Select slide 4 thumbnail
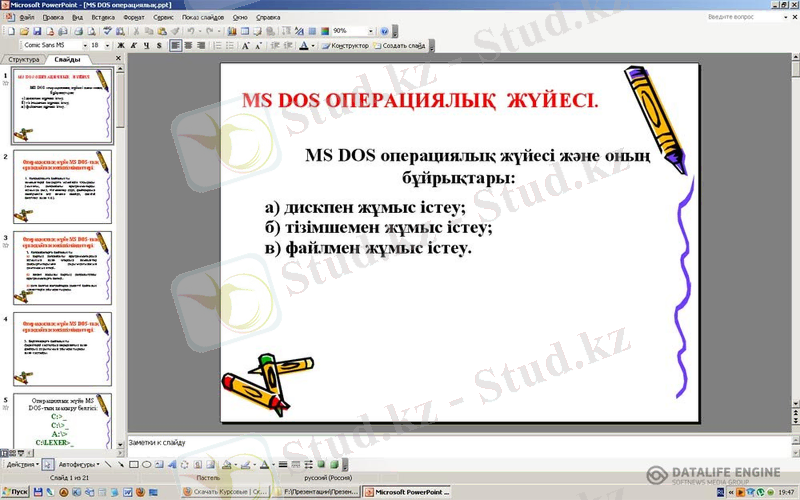800x500 pixels. (x=62, y=349)
